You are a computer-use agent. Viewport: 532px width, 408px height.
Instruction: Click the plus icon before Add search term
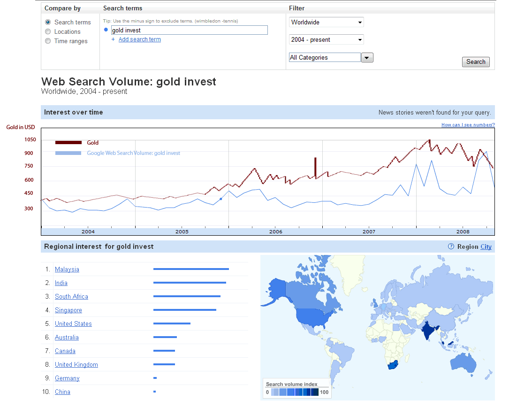(113, 39)
